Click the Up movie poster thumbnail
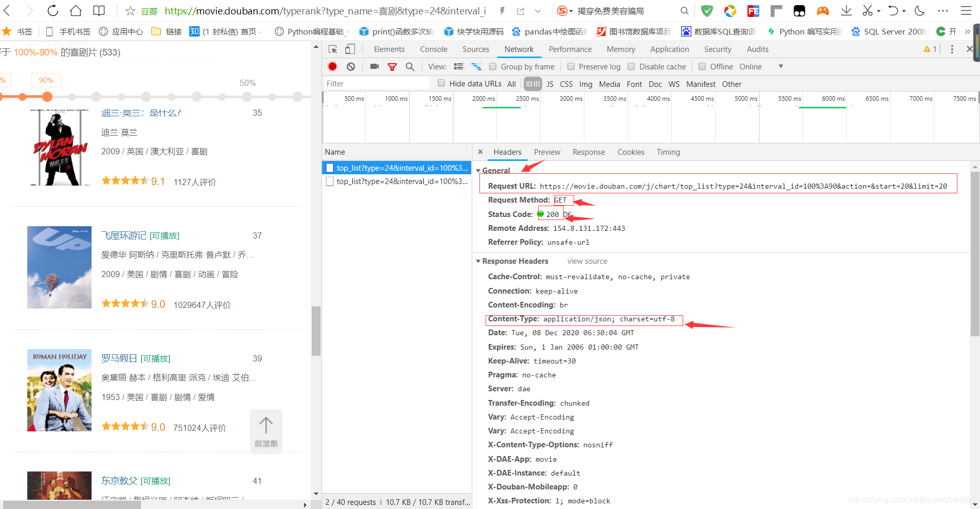Screen dimensions: 980x509 click(59, 267)
